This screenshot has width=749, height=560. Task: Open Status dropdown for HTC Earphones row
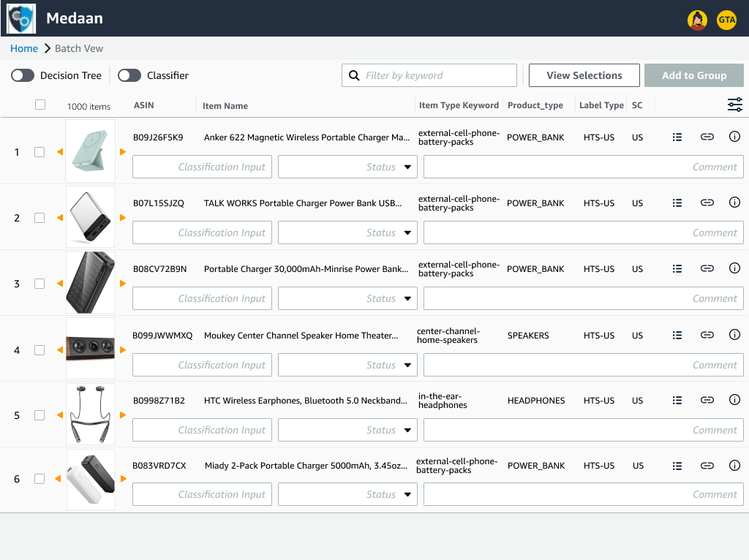point(347,430)
